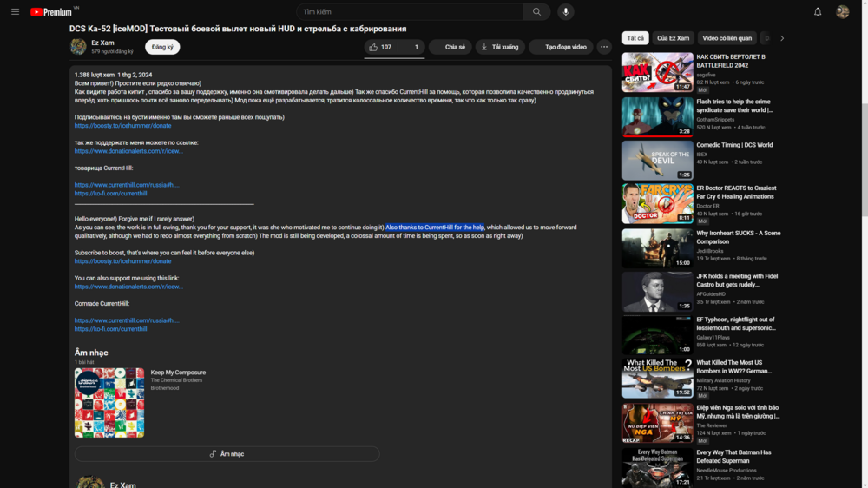Open second currenthill.com/russia link
868x488 pixels.
[127, 320]
